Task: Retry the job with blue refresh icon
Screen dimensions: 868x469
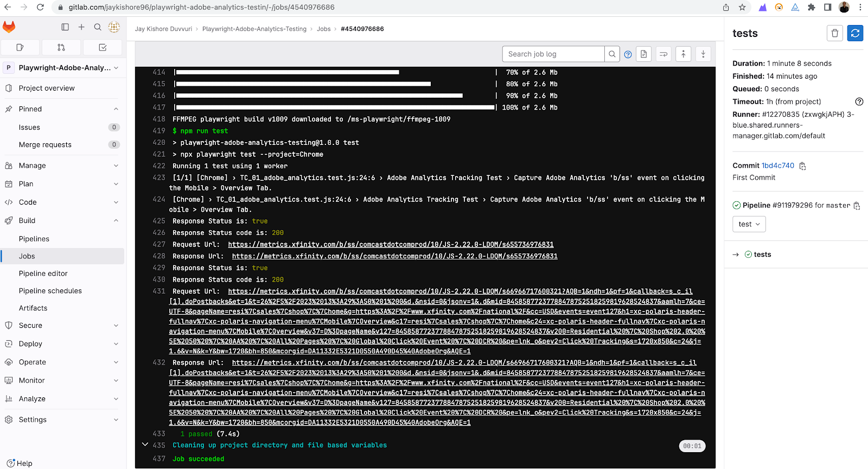Action: click(x=855, y=33)
